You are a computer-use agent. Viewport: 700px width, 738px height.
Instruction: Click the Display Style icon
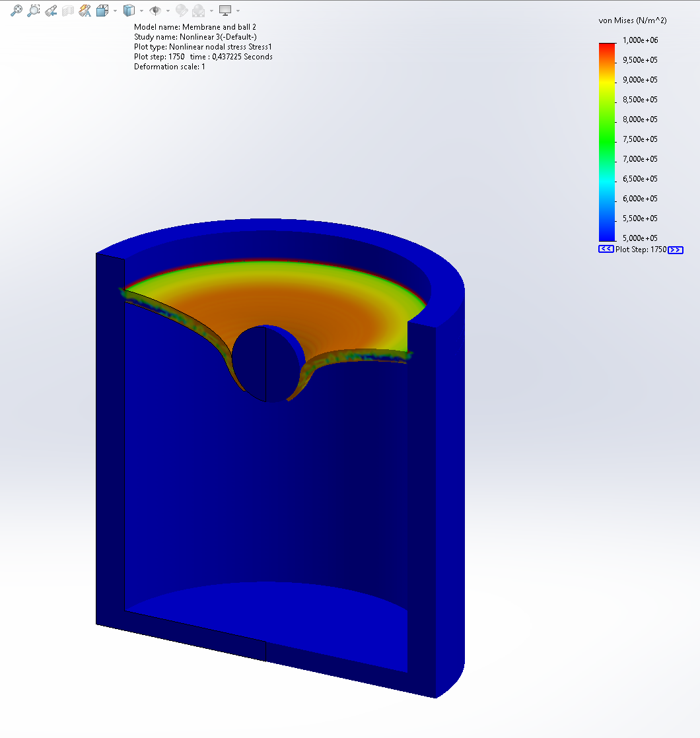point(129,11)
